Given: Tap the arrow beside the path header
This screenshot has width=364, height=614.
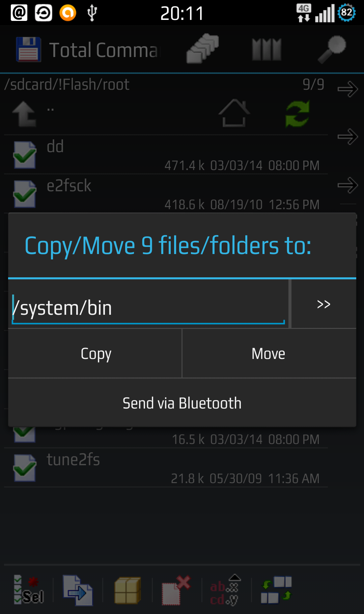Looking at the screenshot, I should tap(348, 89).
